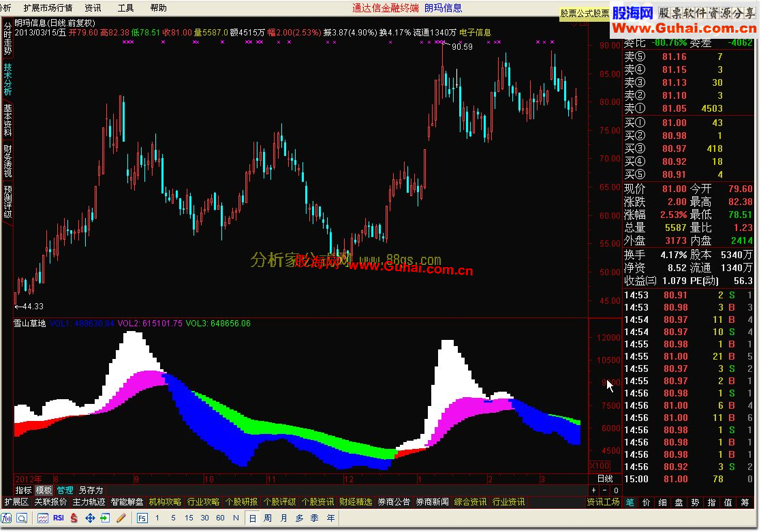Click the green arrow export icon
The image size is (761, 532).
(106, 518)
